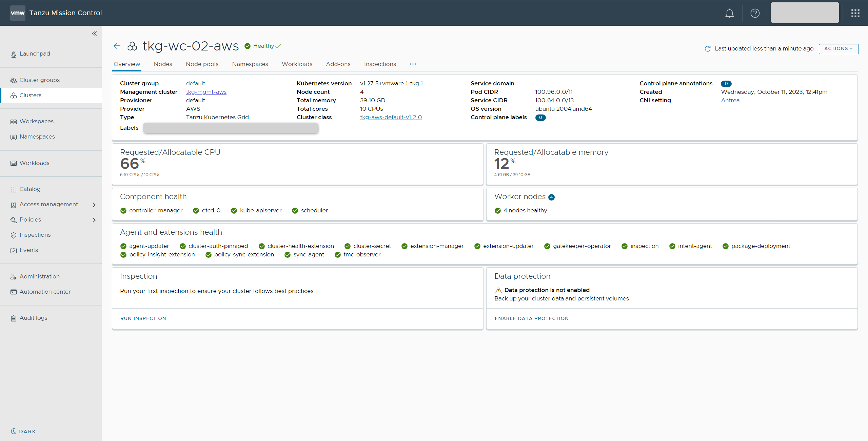Click the Control plane labels count badge
This screenshot has height=441, width=868.
point(540,118)
